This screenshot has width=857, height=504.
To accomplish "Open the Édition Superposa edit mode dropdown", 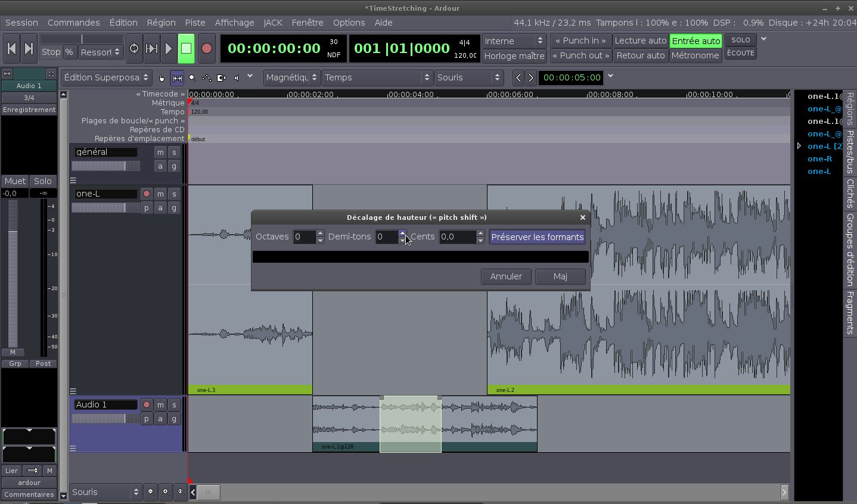I will click(x=107, y=77).
